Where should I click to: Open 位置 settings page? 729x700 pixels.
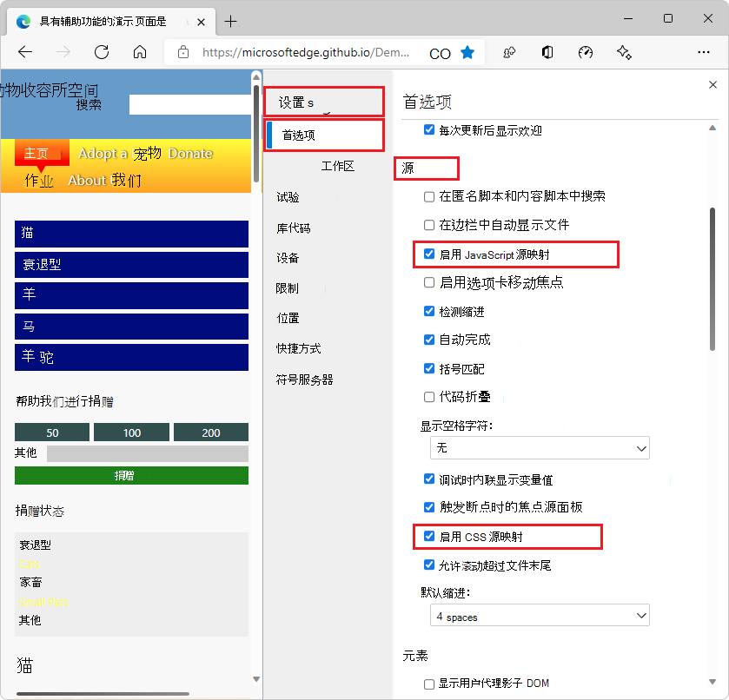[x=288, y=319]
